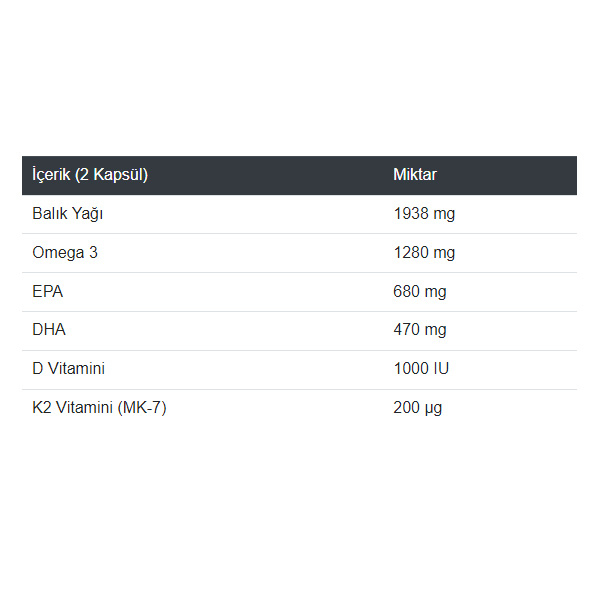Click the divider below Balık Yağı row

(299, 233)
